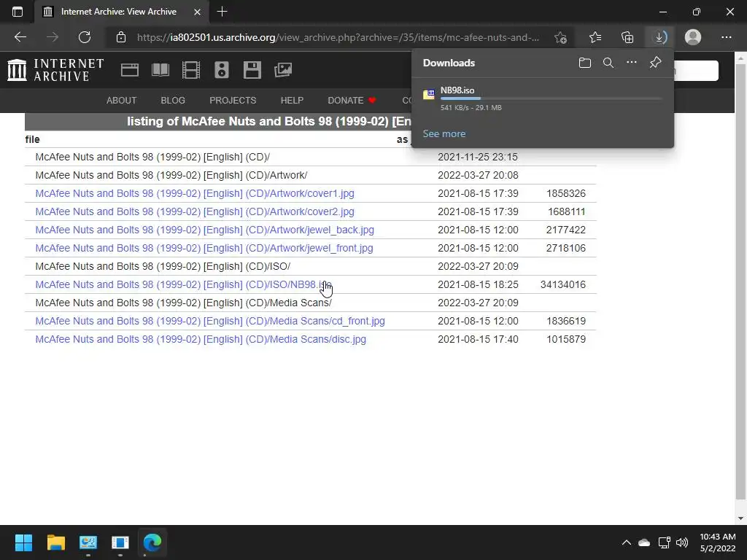Open the DONATE menu item
Image resolution: width=747 pixels, height=560 pixels.
coord(352,101)
